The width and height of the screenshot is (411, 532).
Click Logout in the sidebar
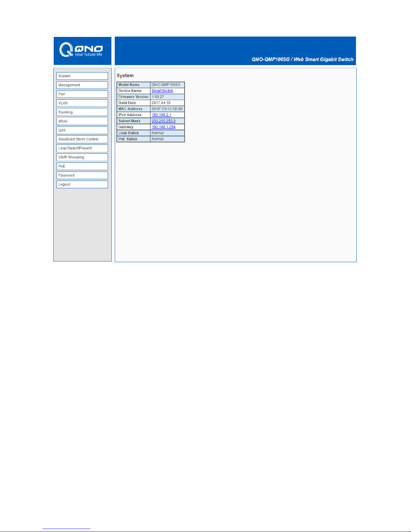[82, 185]
